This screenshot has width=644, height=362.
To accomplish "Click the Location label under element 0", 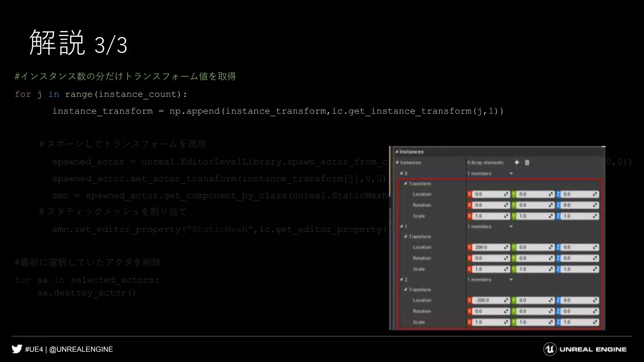I will tap(422, 194).
